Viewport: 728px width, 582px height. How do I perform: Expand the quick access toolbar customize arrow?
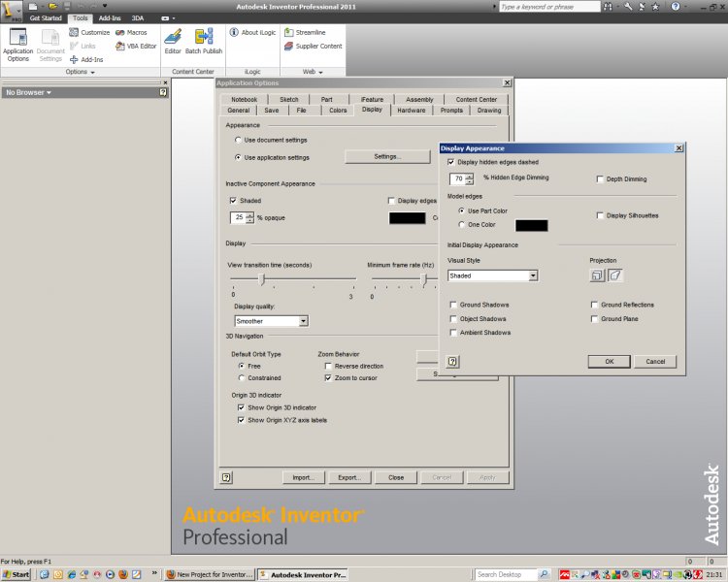point(105,6)
